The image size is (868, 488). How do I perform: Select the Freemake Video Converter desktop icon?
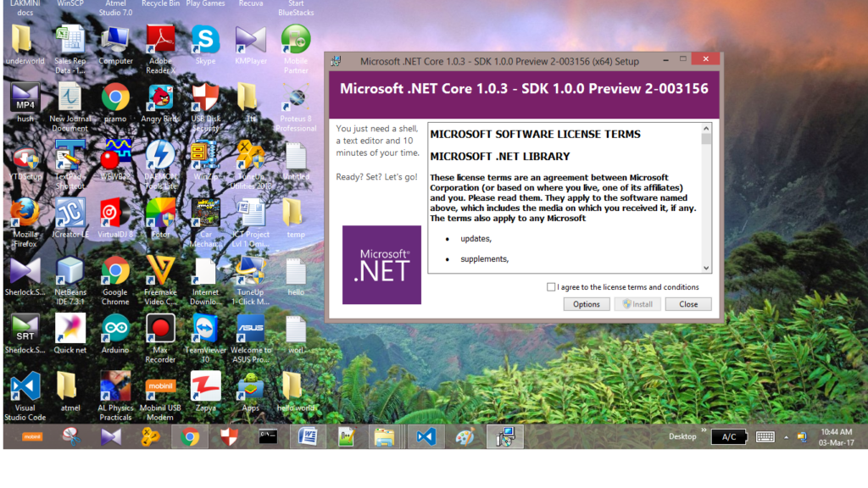(160, 281)
